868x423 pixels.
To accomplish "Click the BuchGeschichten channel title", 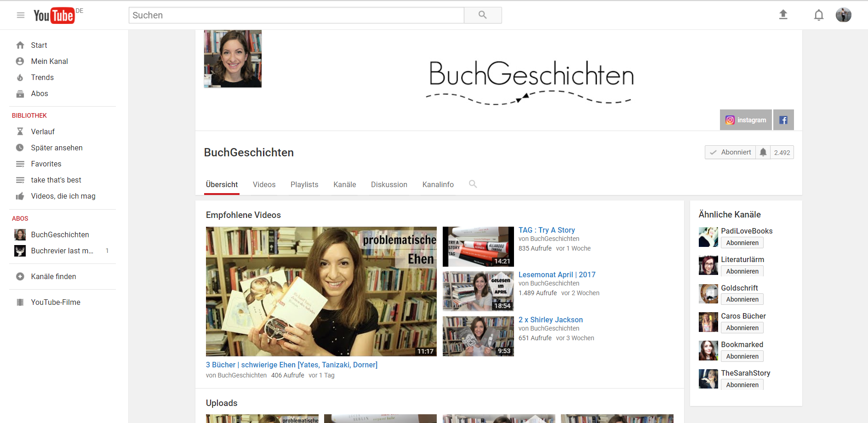I will 249,152.
